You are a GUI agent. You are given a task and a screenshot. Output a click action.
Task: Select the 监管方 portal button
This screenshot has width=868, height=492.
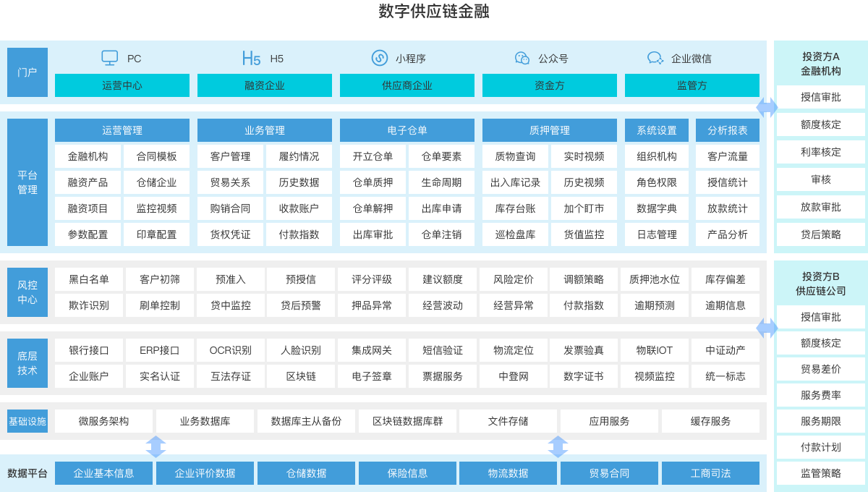tap(692, 85)
